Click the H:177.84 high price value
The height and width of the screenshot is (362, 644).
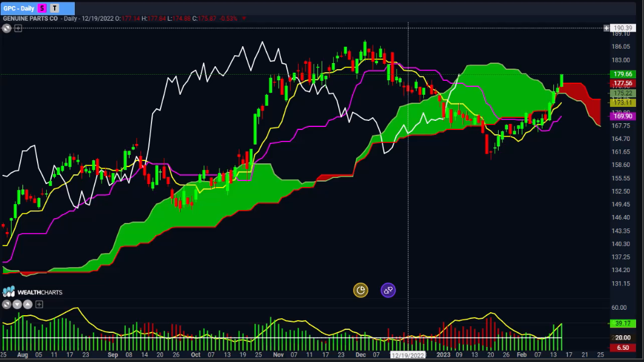[154, 18]
